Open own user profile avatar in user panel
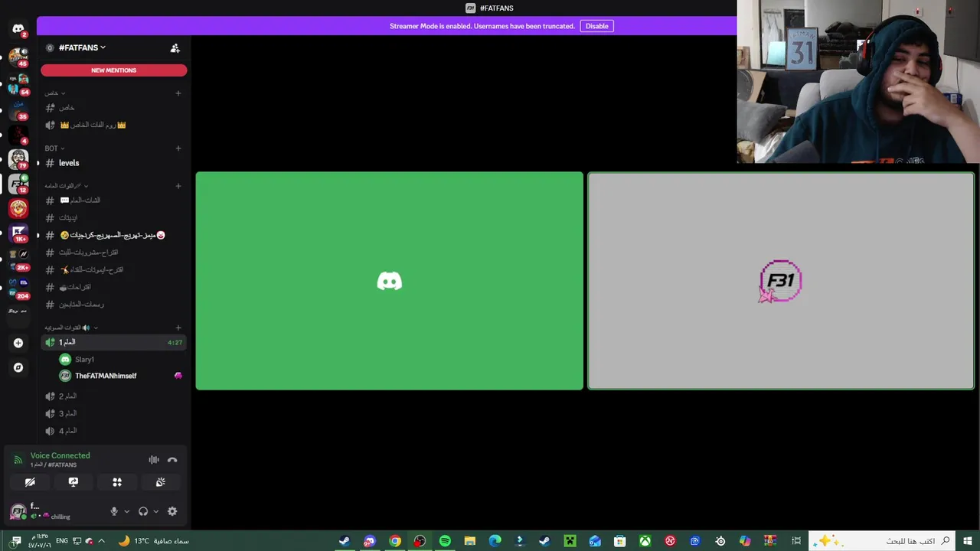Viewport: 980px width, 551px height. [18, 511]
